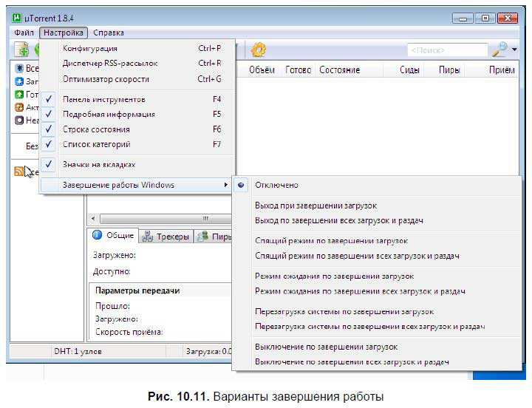Click the green completed category icon

pos(20,94)
